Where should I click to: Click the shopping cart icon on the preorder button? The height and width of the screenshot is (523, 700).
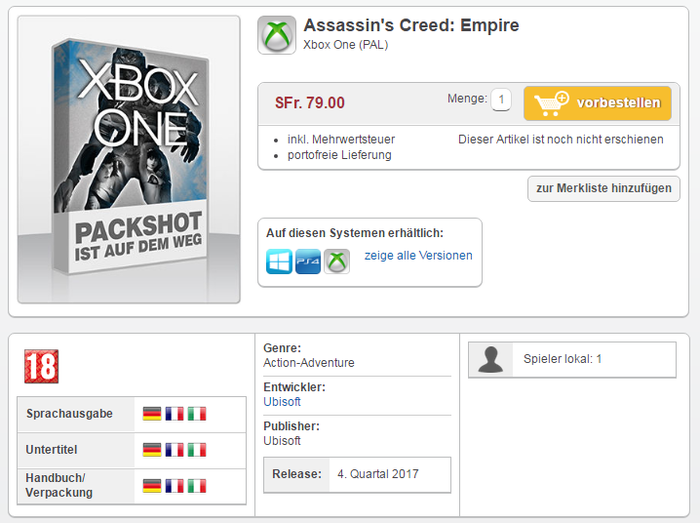click(x=551, y=104)
